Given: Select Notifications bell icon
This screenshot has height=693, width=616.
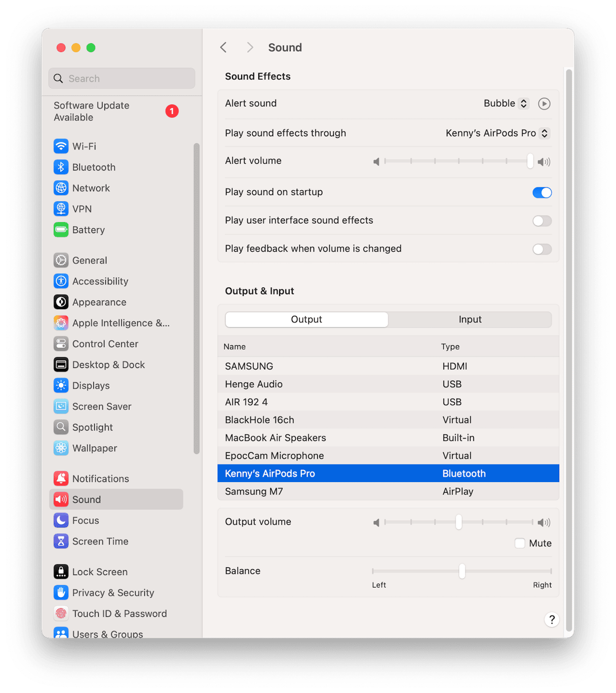Looking at the screenshot, I should (x=61, y=478).
